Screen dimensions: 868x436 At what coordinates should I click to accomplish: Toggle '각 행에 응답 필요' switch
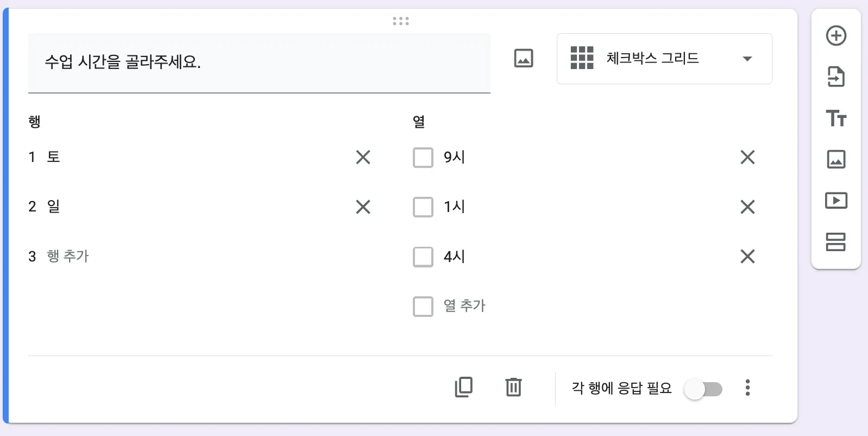[x=703, y=389]
